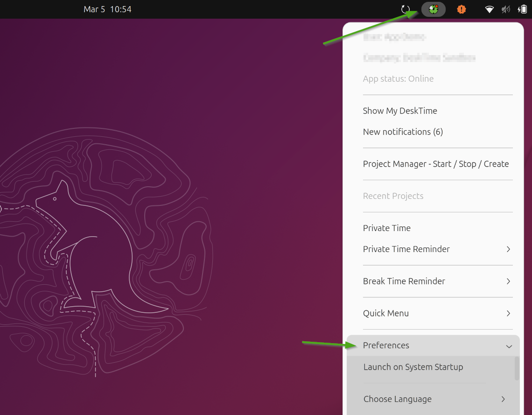This screenshot has width=532, height=415.
Task: Click the App status: Online line
Action: [398, 78]
